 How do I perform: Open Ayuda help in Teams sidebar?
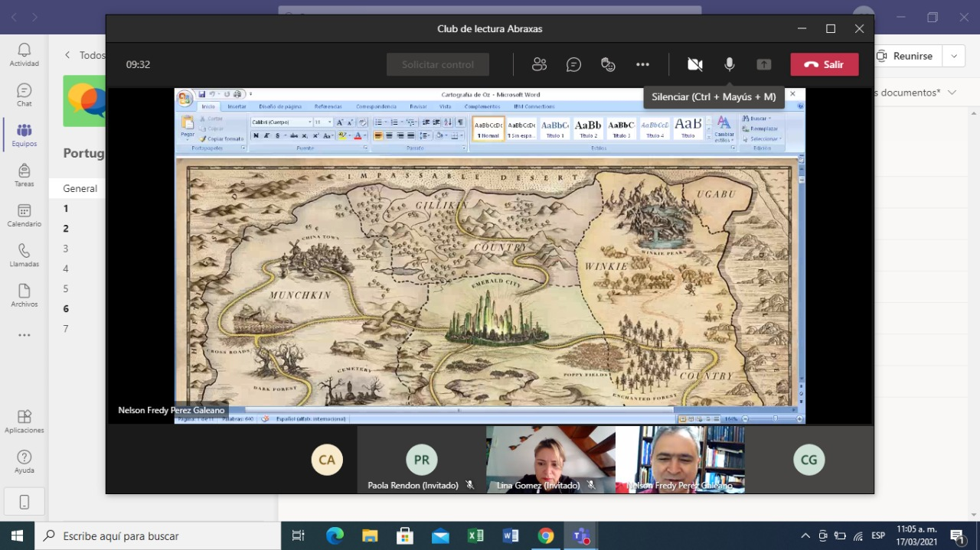tap(24, 461)
